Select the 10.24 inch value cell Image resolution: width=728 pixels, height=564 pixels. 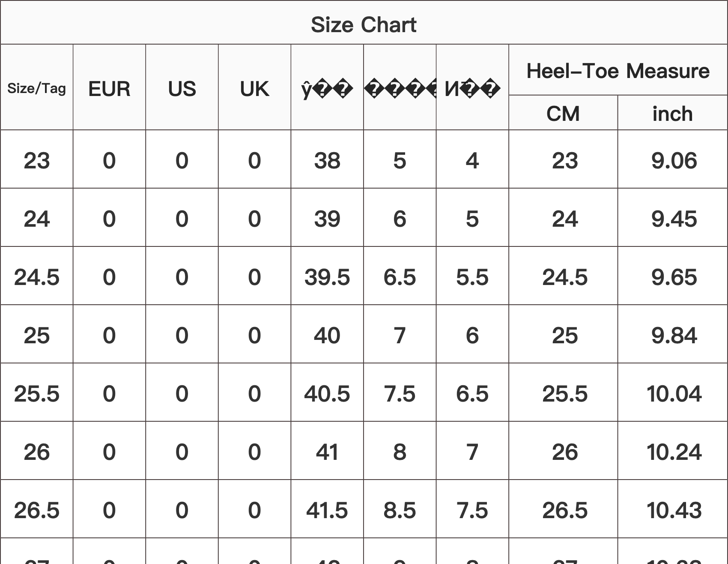674,452
